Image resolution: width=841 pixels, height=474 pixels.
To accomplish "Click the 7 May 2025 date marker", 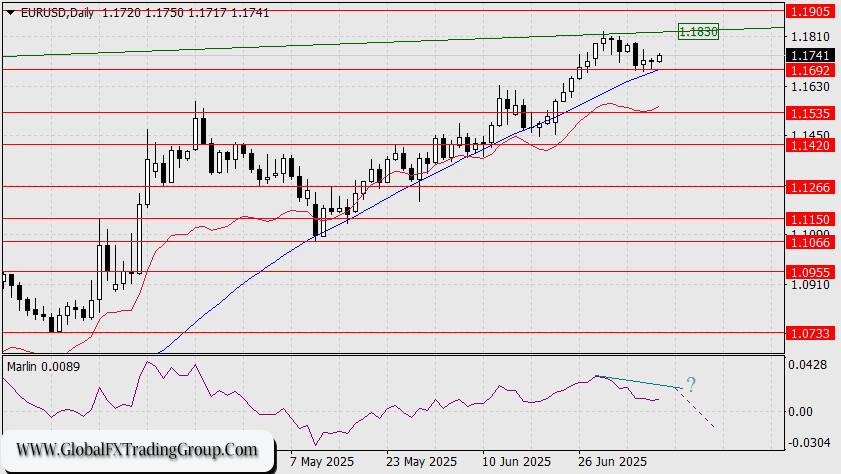I will click(x=320, y=462).
